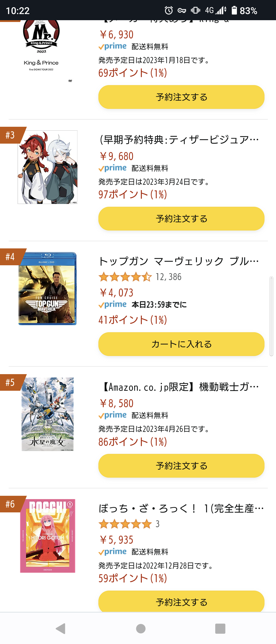
Task: Tap the Android back navigation icon
Action: tap(61, 628)
